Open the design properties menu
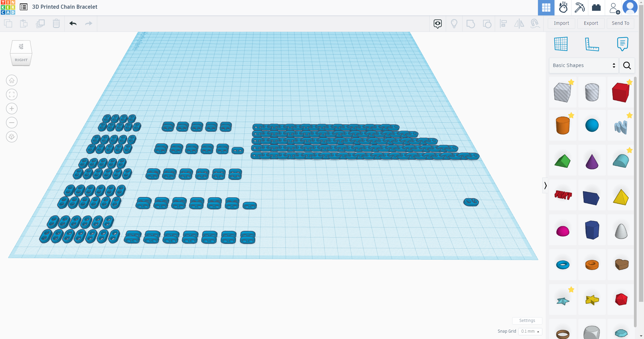644x339 pixels. point(23,7)
